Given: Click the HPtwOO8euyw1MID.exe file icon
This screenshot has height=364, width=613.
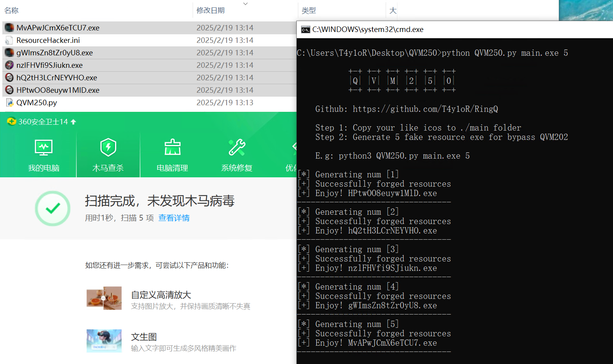Looking at the screenshot, I should pos(9,90).
